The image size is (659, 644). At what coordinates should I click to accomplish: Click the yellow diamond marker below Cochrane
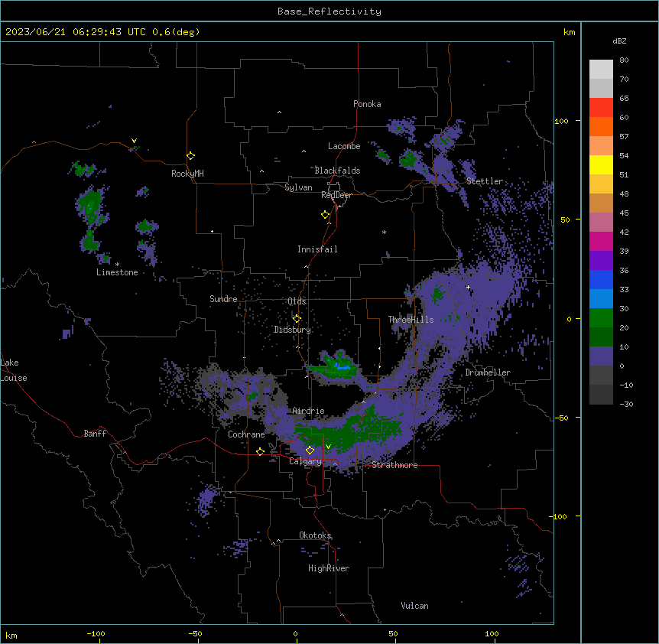coord(260,452)
